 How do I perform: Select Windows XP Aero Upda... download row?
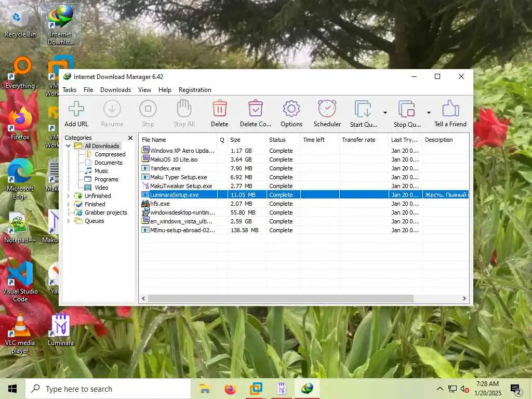point(304,151)
